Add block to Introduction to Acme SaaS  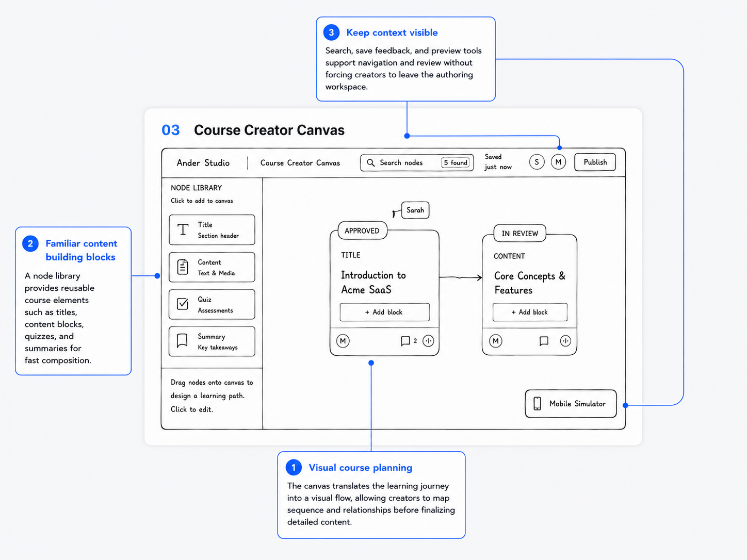point(384,312)
